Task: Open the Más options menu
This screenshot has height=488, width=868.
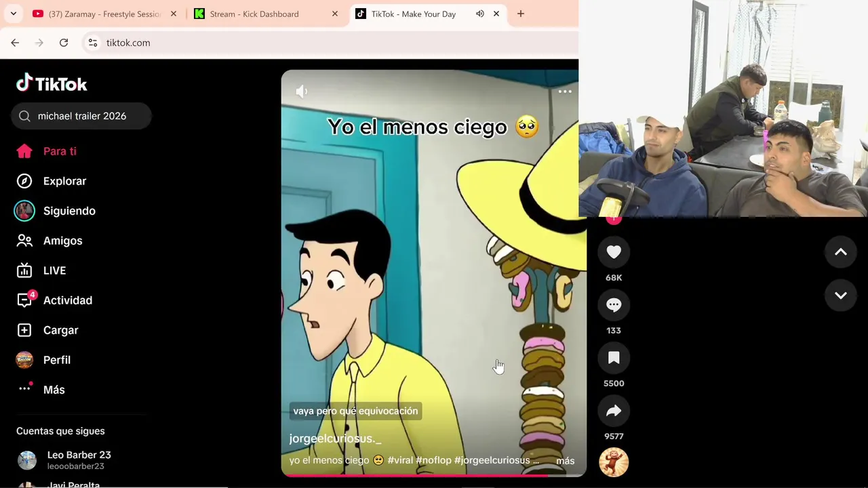Action: (41, 390)
